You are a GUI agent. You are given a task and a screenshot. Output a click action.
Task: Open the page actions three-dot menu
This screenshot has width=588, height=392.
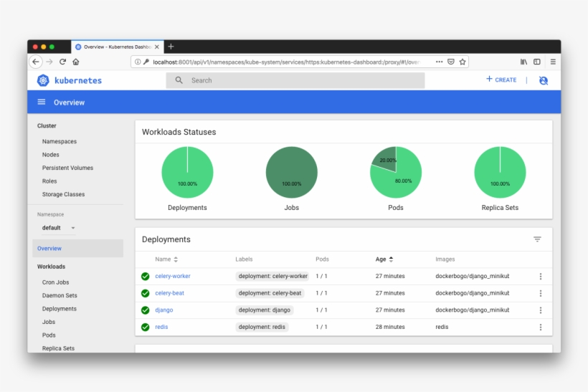[x=439, y=62]
